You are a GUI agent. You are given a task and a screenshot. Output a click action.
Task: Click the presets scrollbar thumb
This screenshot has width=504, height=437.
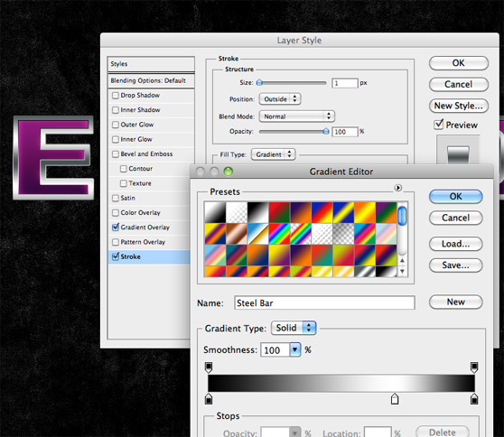point(402,216)
